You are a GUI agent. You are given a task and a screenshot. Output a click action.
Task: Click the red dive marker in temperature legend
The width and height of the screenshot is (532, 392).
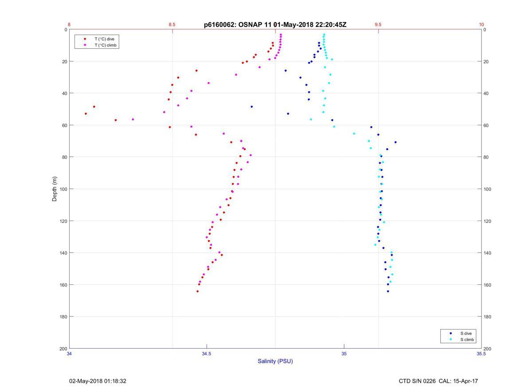pyautogui.click(x=85, y=39)
